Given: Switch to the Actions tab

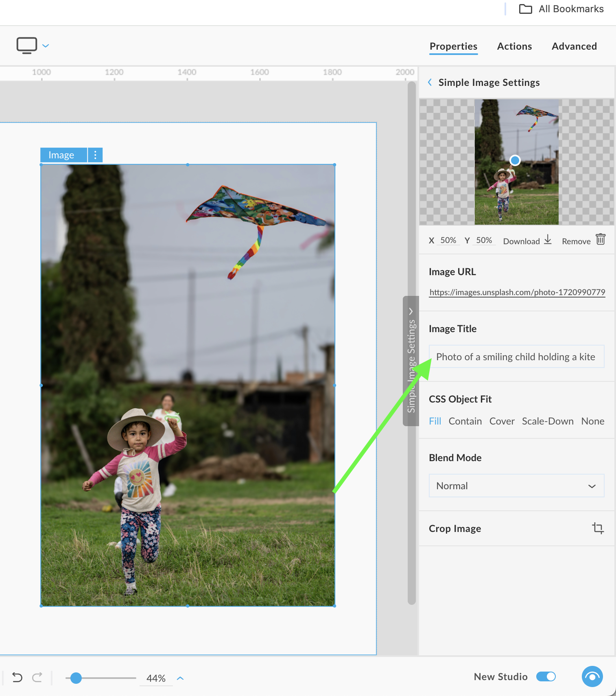Looking at the screenshot, I should (x=514, y=46).
